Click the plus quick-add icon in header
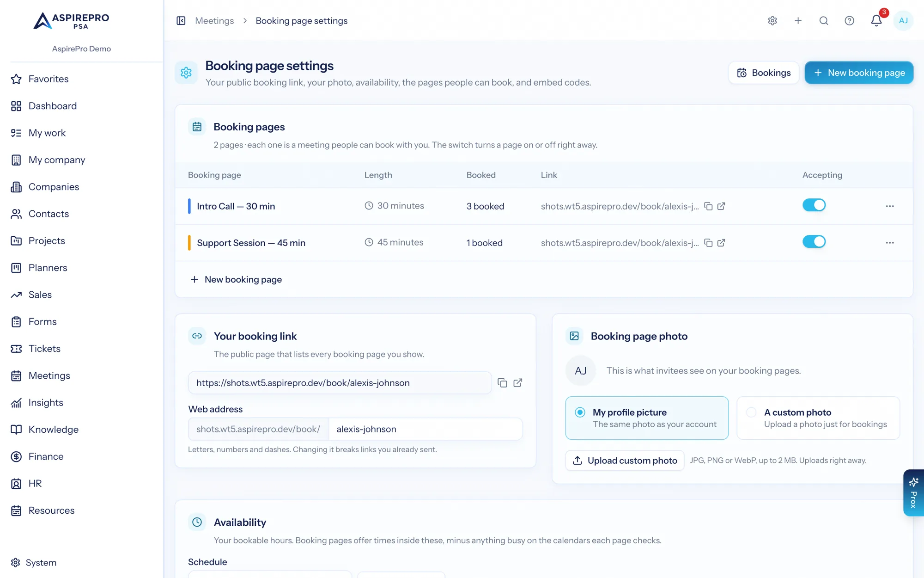Image resolution: width=924 pixels, height=578 pixels. (x=798, y=21)
